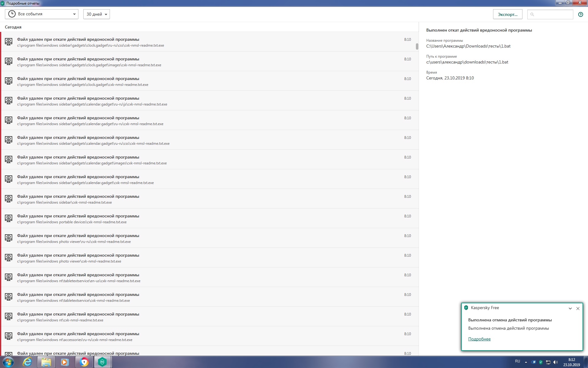Viewport: 588px width, 368px height.
Task: Click Kaspersky Free hexagon icon in taskbar
Action: tap(102, 362)
